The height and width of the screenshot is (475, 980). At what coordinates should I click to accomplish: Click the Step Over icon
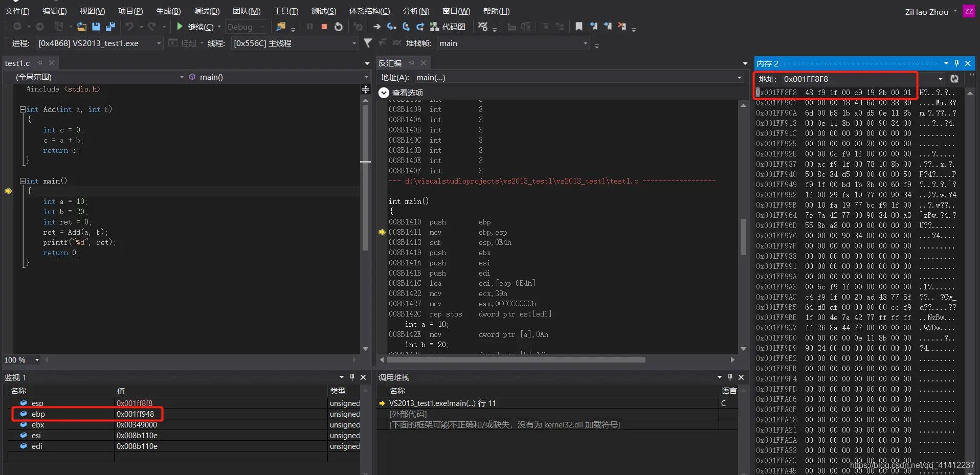[406, 27]
